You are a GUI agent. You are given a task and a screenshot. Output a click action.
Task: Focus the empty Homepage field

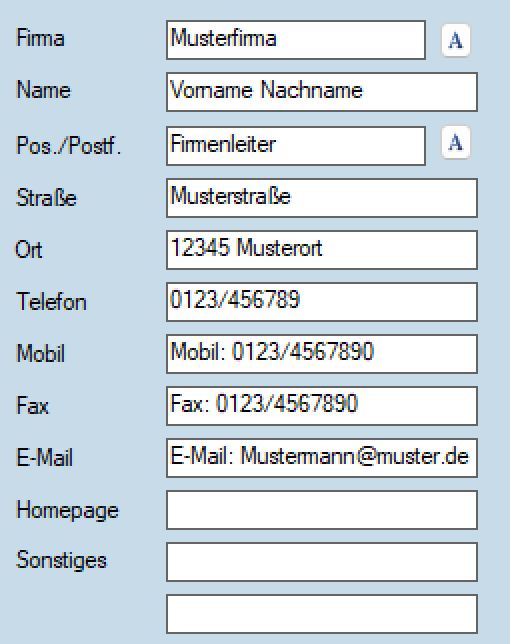click(322, 510)
